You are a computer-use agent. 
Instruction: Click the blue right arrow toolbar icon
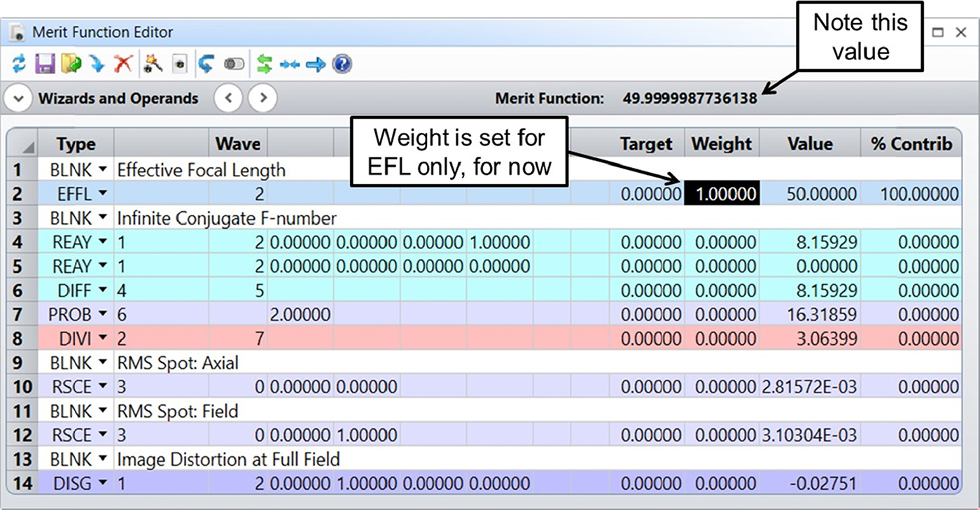point(316,65)
